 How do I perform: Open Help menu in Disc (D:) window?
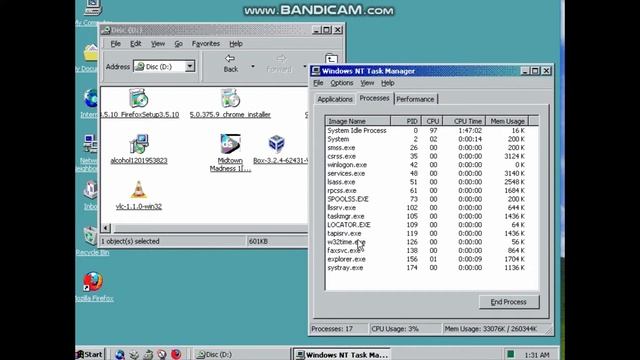click(x=236, y=44)
